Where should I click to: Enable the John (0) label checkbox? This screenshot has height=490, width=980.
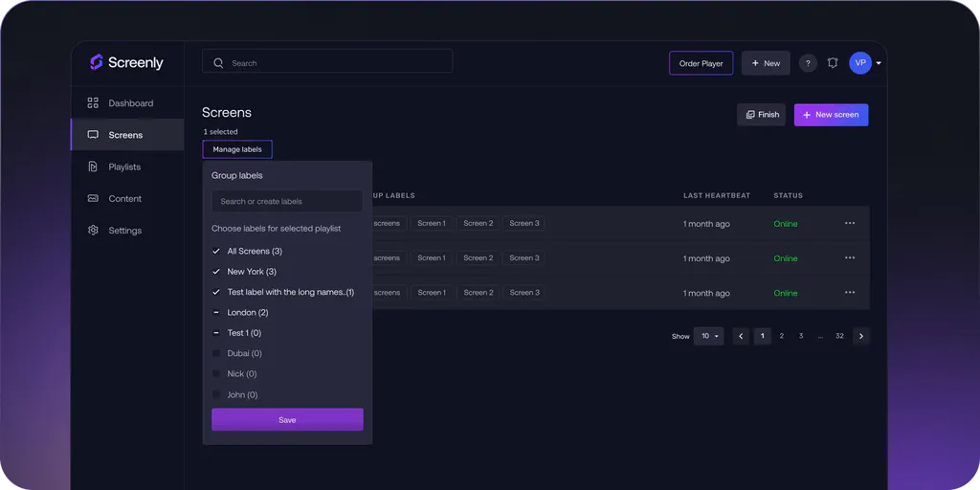216,395
